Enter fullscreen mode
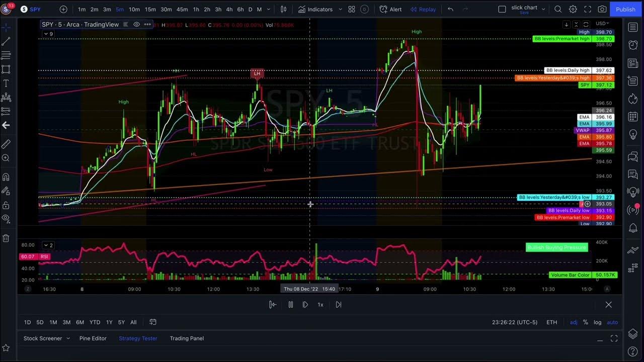Viewport: 644px width, 362px height. coord(588,9)
